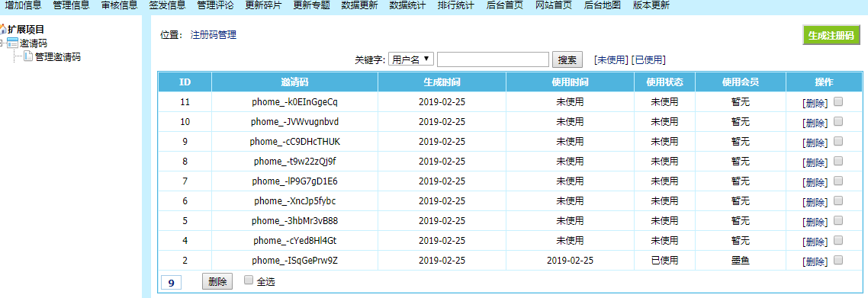
Task: Check the checkbox for ID 11 row
Action: click(838, 101)
